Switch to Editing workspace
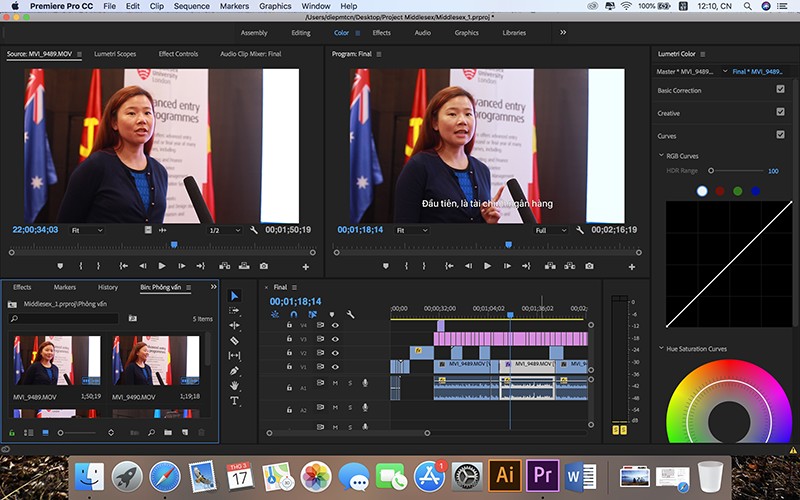Image resolution: width=800 pixels, height=500 pixels. point(301,33)
